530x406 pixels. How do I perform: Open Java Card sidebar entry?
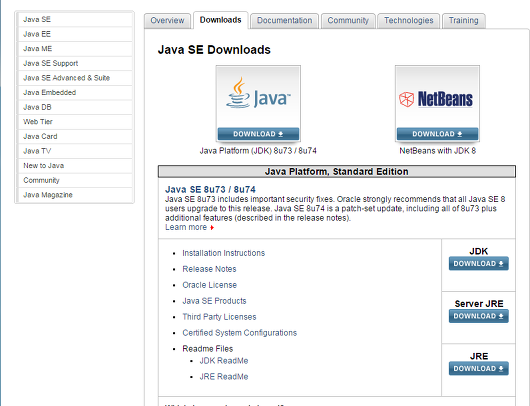point(74,136)
